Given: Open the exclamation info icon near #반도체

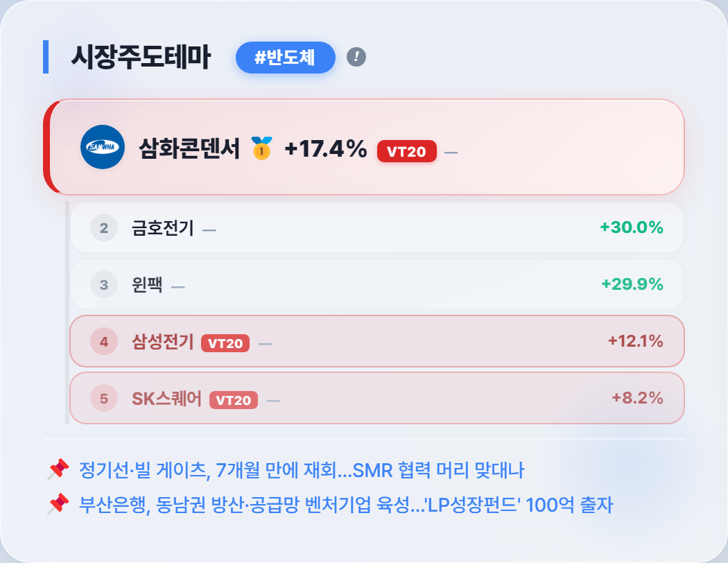Looking at the screenshot, I should tap(356, 57).
